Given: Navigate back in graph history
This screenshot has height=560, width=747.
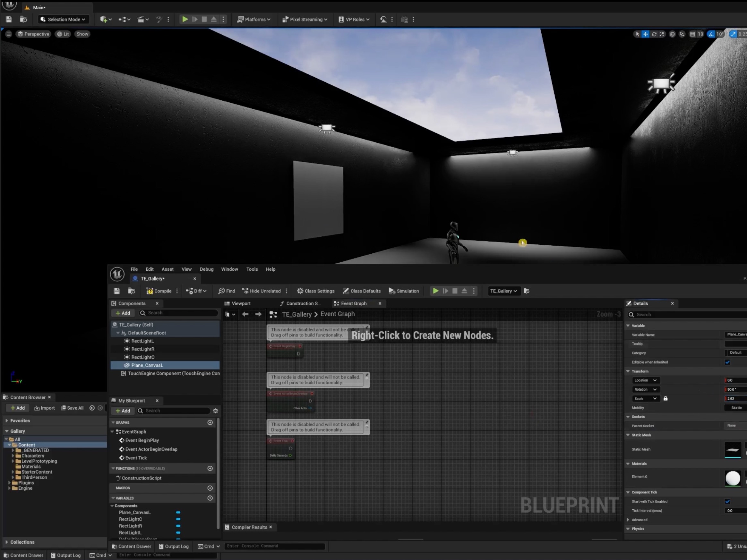Looking at the screenshot, I should 245,314.
